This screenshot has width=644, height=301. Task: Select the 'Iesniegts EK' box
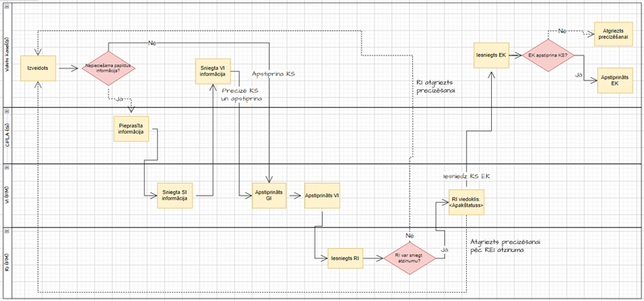coord(492,55)
